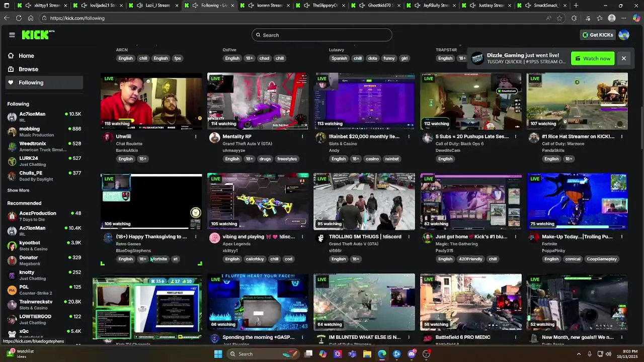Open Make-Up Today Fortnite stream thumbnail
This screenshot has width=644, height=362.
(x=577, y=202)
